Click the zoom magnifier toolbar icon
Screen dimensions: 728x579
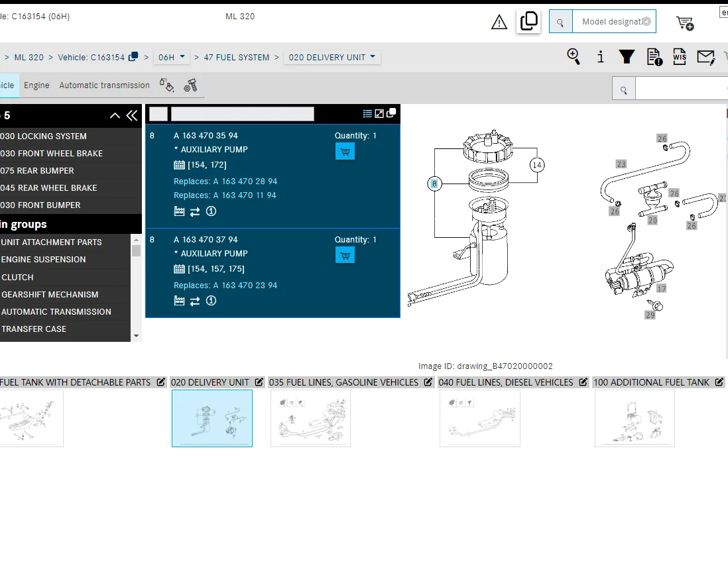point(574,56)
